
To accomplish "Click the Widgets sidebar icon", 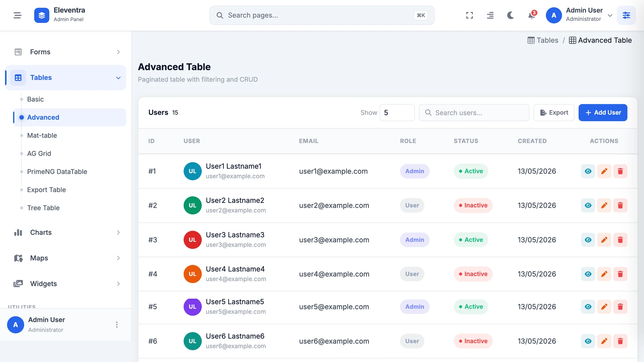I will 18,284.
